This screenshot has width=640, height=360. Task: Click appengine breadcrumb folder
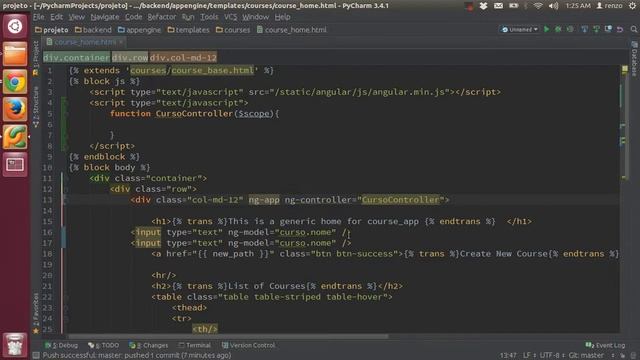pyautogui.click(x=140, y=30)
